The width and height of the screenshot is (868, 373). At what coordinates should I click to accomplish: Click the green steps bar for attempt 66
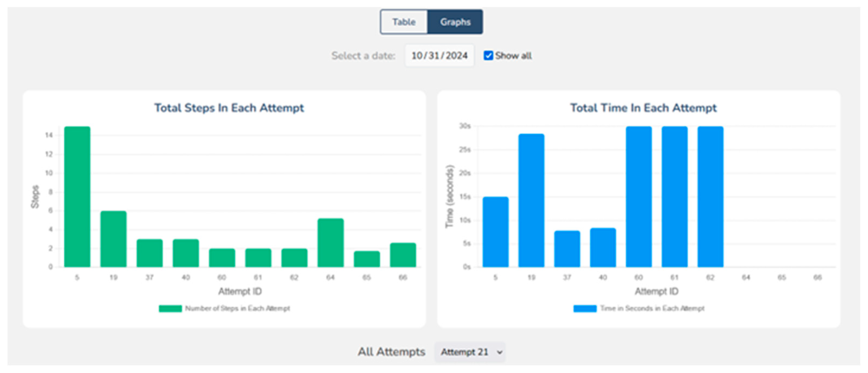[403, 255]
